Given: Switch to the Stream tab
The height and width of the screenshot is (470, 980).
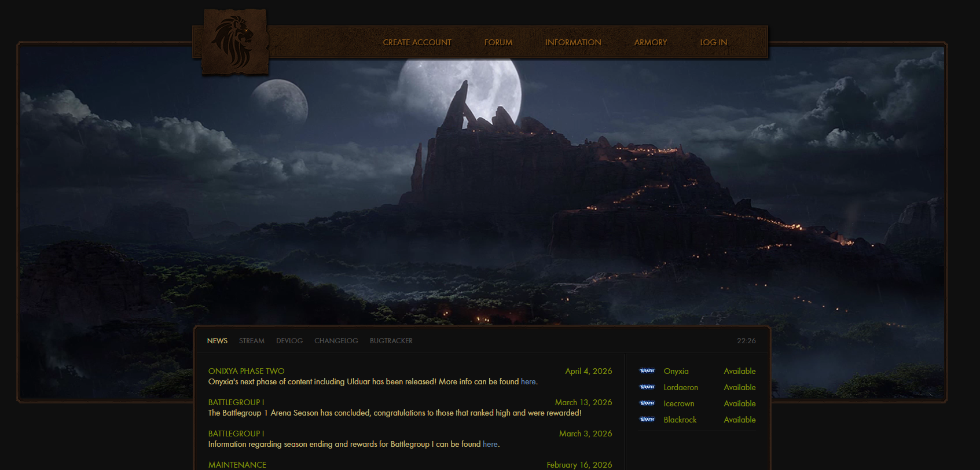Looking at the screenshot, I should point(252,341).
